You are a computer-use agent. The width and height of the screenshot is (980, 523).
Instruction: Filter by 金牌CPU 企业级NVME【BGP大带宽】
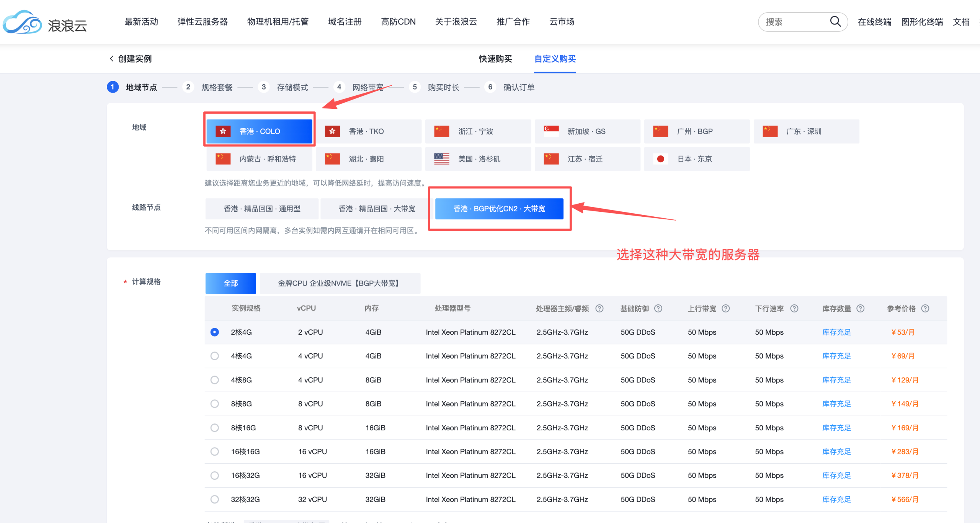[340, 283]
